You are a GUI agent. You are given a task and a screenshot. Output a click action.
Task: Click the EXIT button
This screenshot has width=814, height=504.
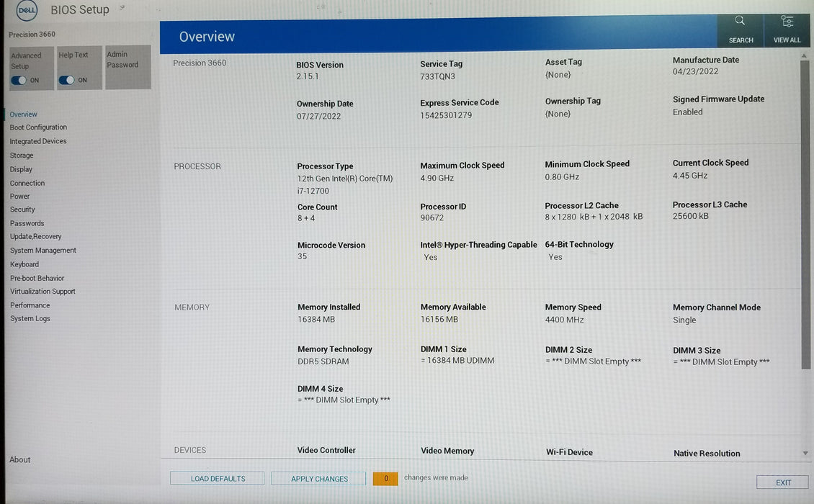[x=783, y=482]
